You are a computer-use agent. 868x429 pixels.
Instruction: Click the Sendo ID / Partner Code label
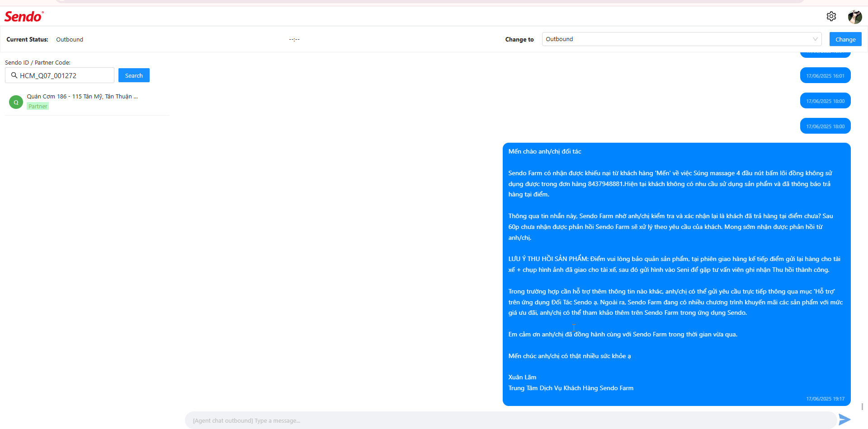(x=38, y=63)
